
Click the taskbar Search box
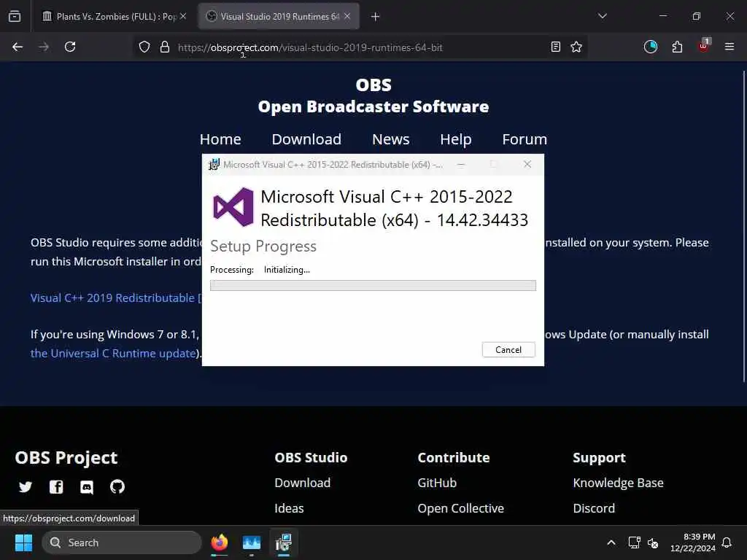122,542
